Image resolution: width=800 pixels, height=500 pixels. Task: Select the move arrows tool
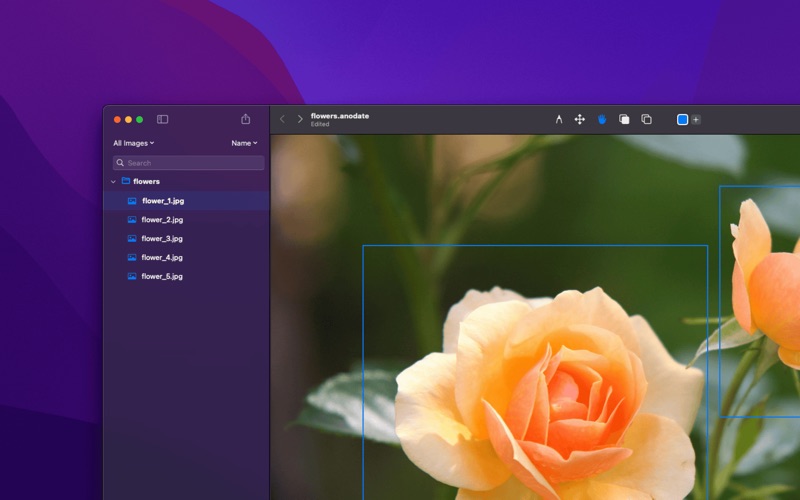580,119
